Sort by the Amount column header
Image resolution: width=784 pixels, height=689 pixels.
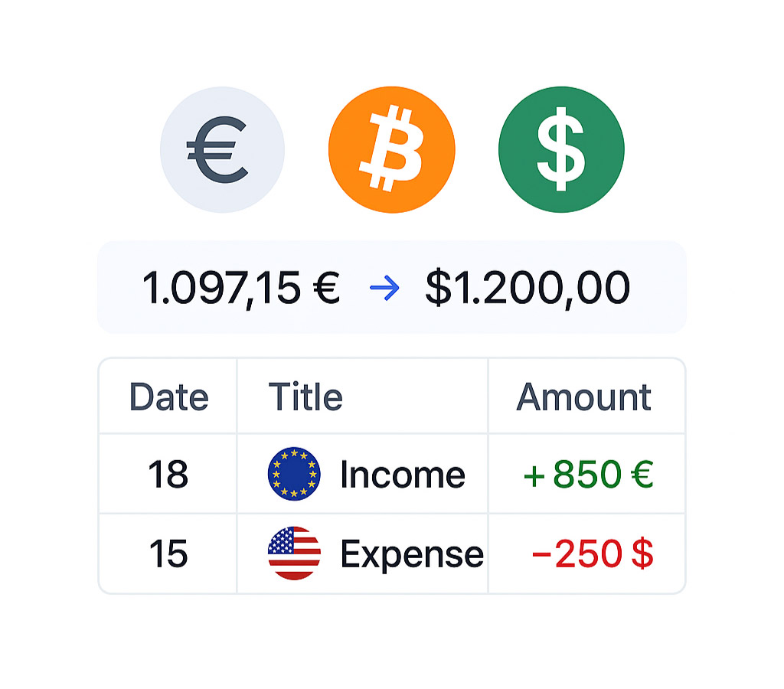tap(583, 397)
